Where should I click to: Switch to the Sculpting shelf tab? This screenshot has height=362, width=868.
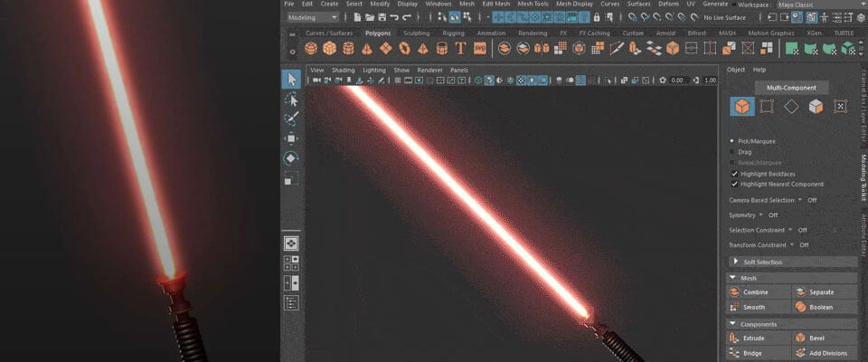point(416,33)
